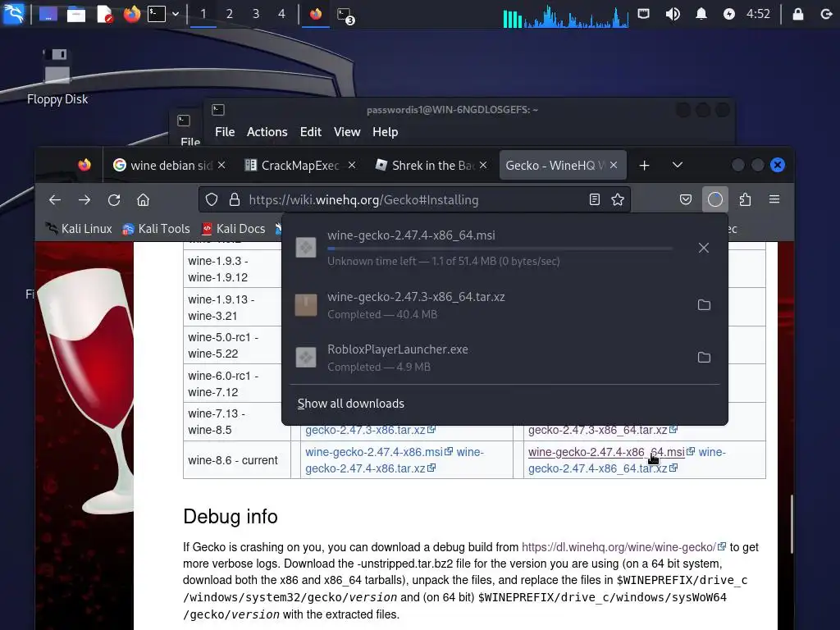
Task: Open the file manager launcher in the panel
Action: tap(76, 13)
